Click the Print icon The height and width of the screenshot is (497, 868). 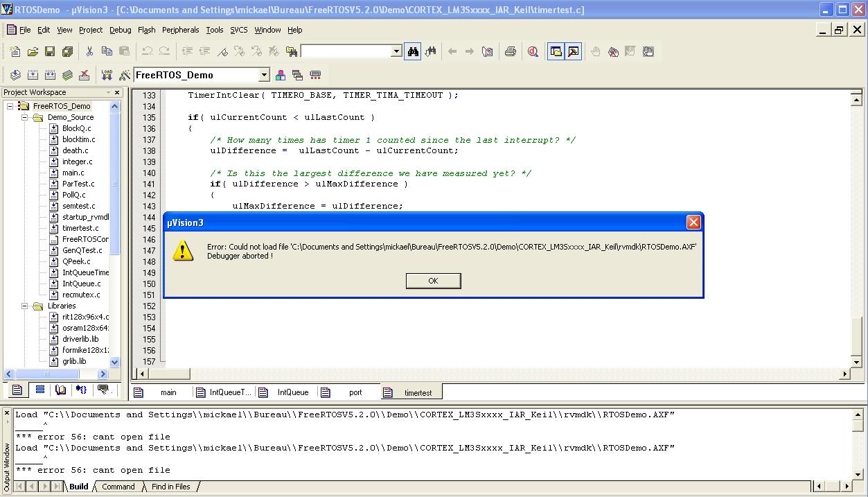[511, 51]
